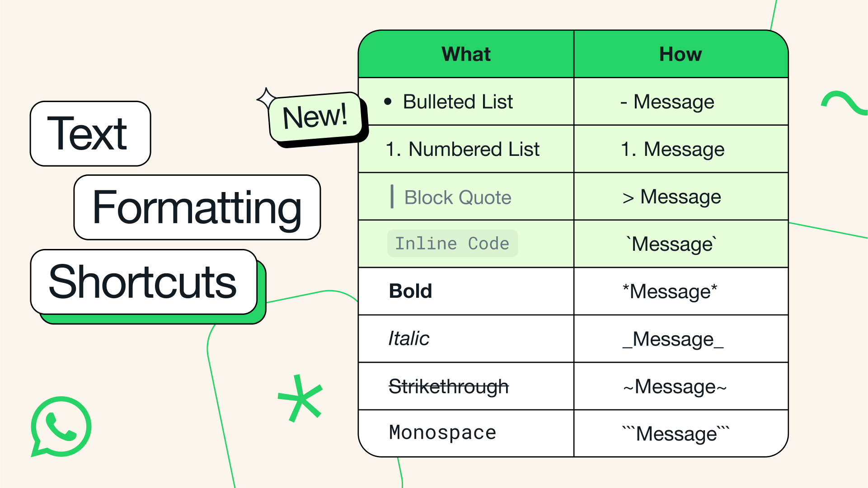Expand the Numbered List formatting entry

point(466,149)
